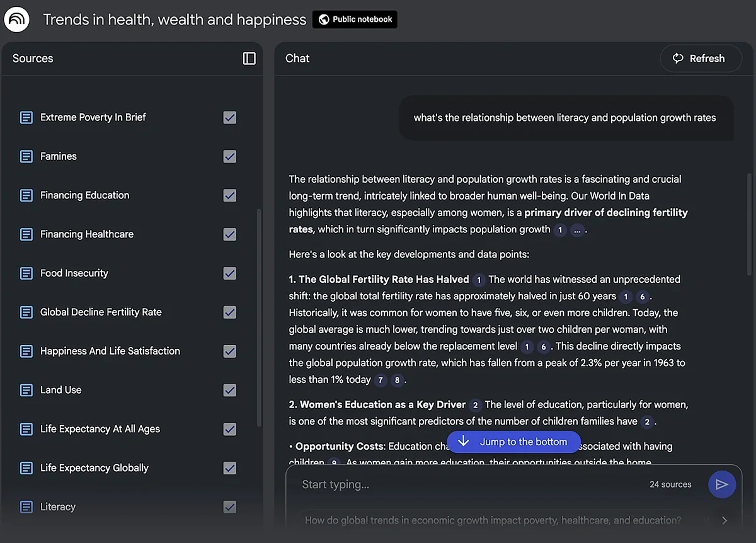Expand more citations ellipsis after citation 1
The image size is (756, 543).
pyautogui.click(x=577, y=230)
